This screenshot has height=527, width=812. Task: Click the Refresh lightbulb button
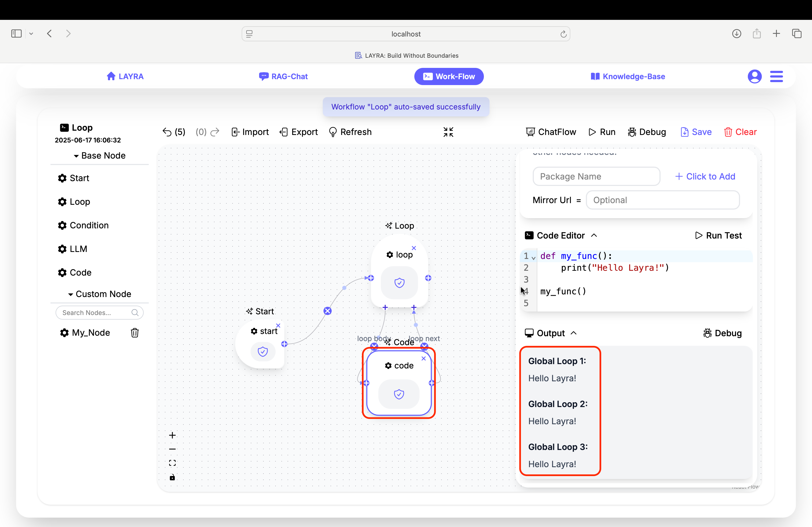[350, 132]
